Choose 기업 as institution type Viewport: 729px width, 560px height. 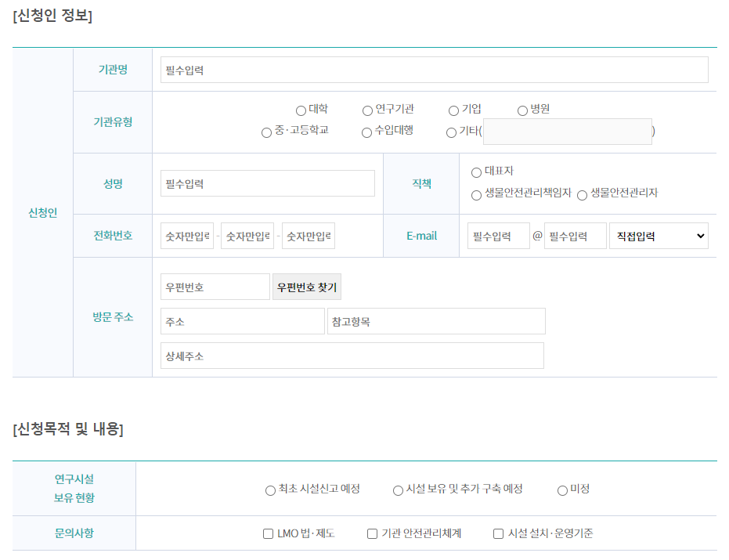tap(453, 110)
